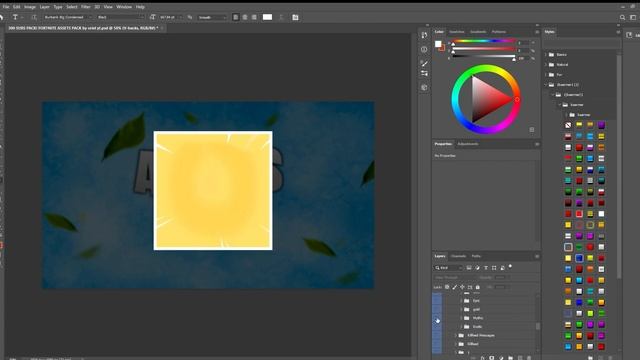Switch to the Patterns tab
The height and width of the screenshot is (360, 640).
pos(499,32)
